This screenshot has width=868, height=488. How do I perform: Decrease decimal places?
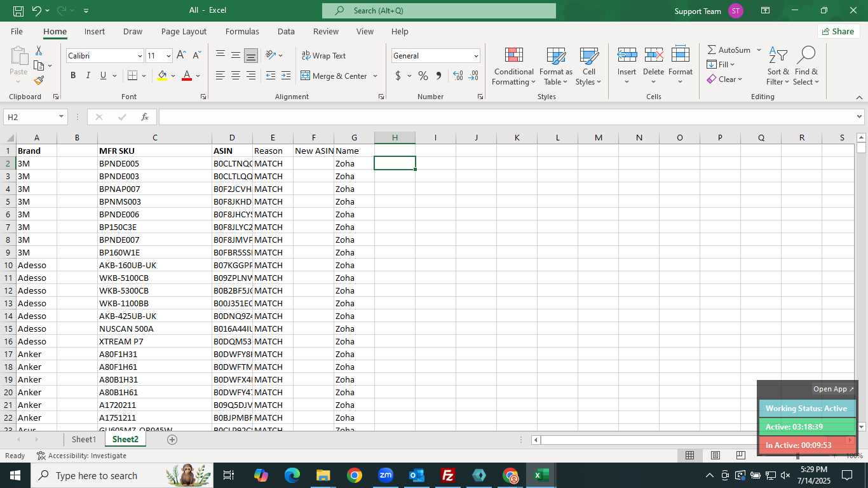(473, 76)
